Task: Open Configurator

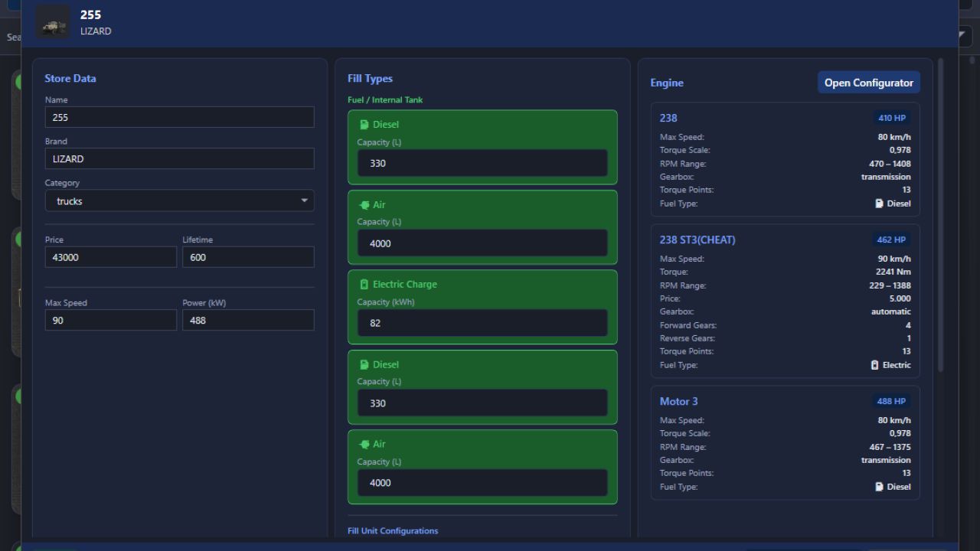Action: pos(869,82)
